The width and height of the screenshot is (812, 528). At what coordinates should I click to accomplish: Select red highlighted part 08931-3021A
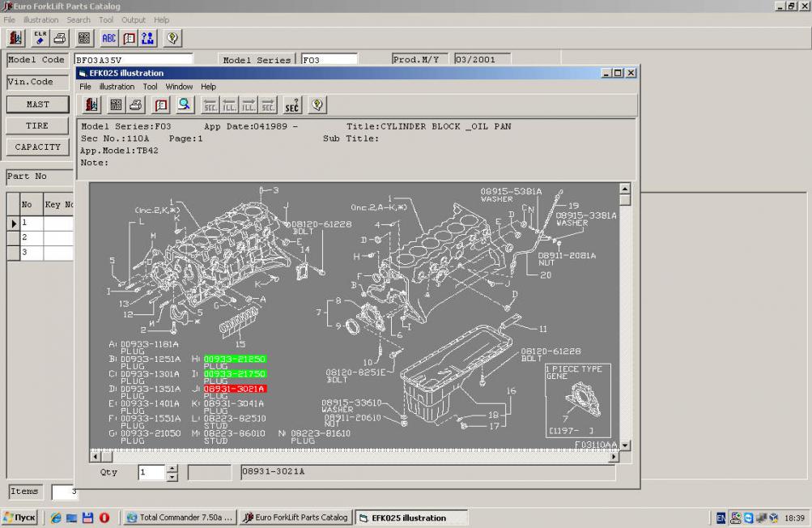point(235,389)
